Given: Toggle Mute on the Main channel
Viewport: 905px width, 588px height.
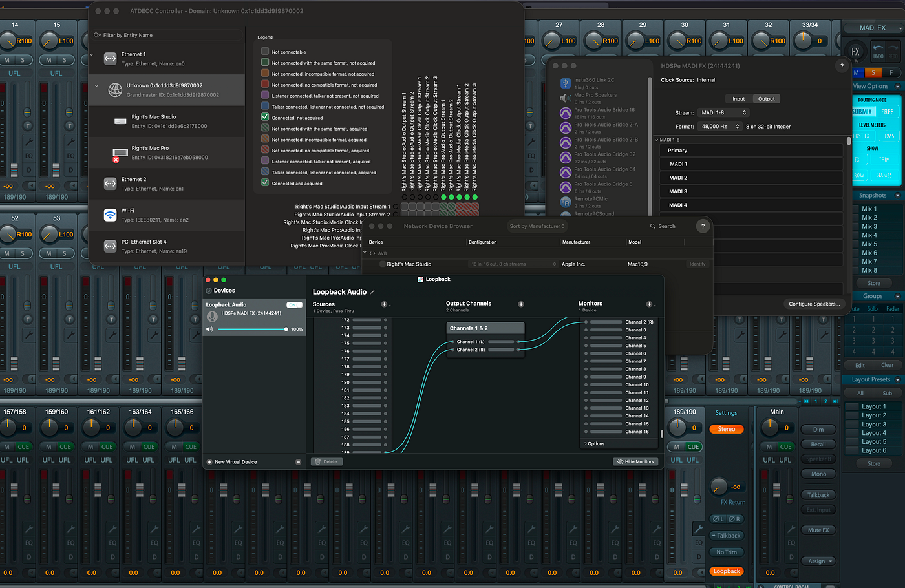Looking at the screenshot, I should 769,446.
